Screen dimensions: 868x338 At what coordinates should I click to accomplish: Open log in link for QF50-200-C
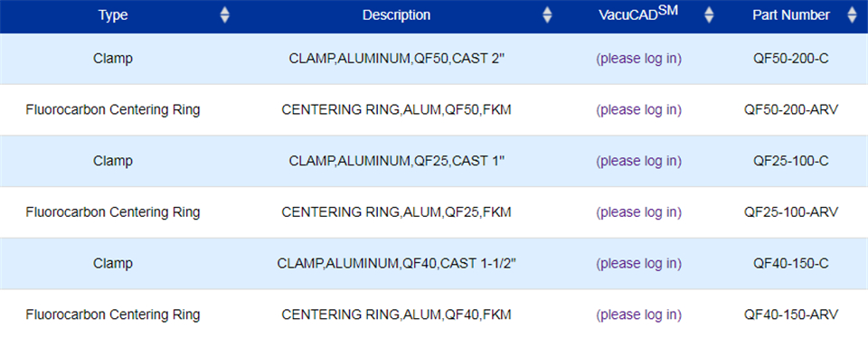(x=639, y=59)
